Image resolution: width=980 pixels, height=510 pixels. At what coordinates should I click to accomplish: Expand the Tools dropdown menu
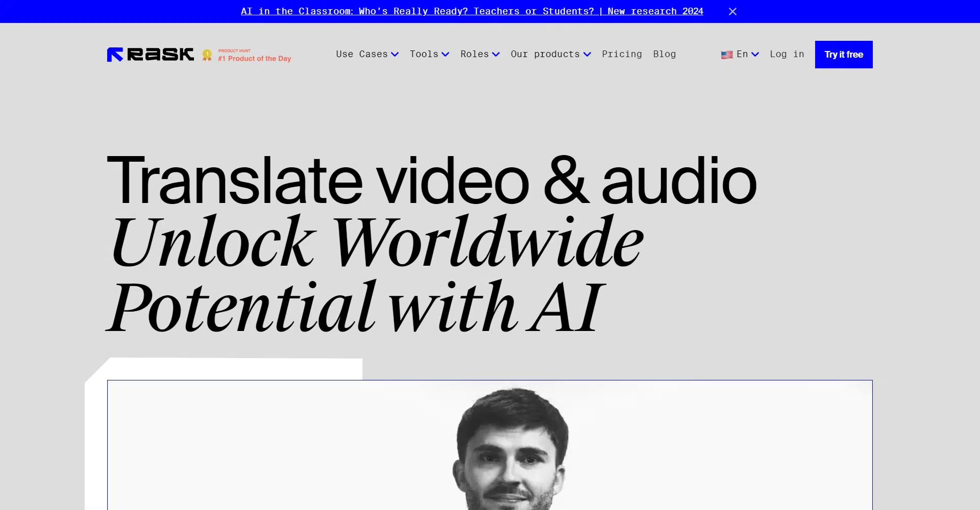429,54
